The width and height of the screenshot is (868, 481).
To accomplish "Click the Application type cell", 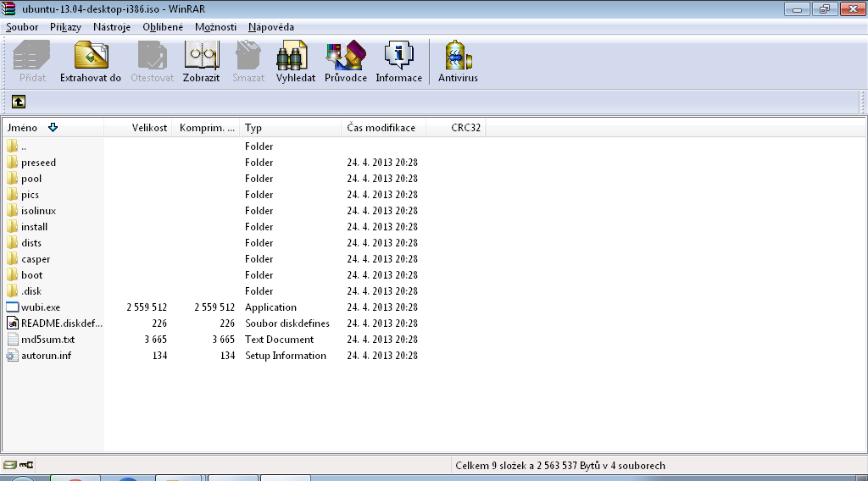I will point(270,307).
